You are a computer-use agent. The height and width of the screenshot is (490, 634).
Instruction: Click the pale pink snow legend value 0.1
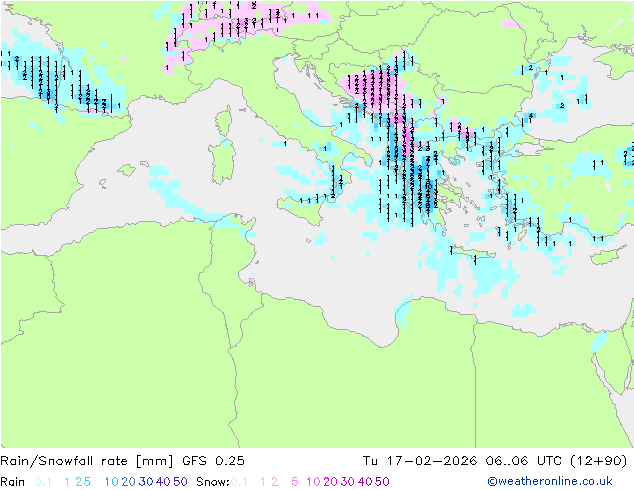(x=239, y=482)
